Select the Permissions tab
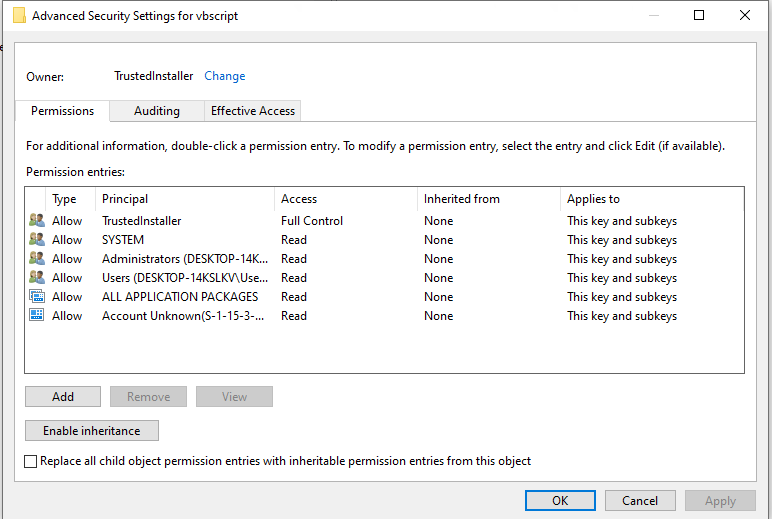This screenshot has width=772, height=519. pyautogui.click(x=63, y=111)
